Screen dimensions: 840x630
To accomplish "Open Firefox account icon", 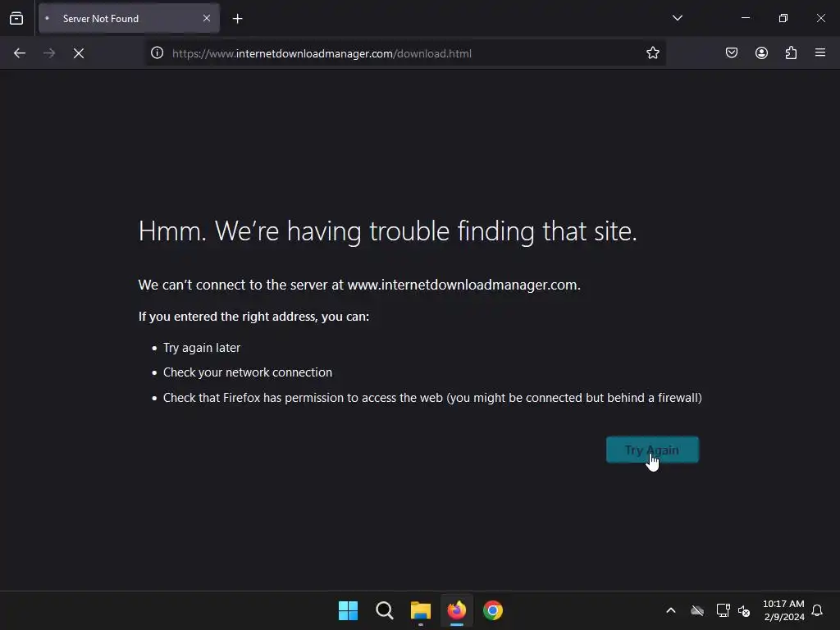I will click(761, 52).
